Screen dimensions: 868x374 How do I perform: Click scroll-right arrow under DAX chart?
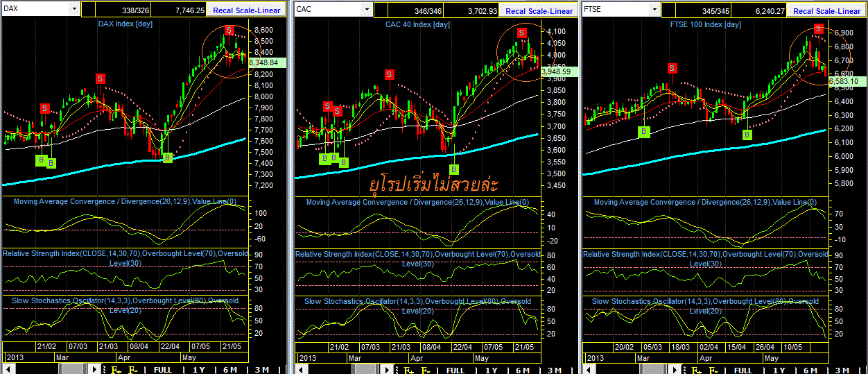[x=95, y=370]
